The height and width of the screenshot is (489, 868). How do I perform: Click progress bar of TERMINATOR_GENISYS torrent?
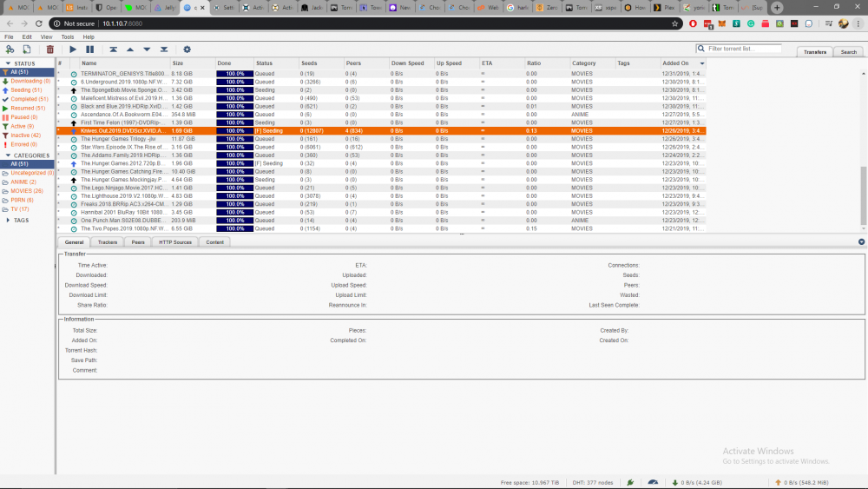coord(234,74)
